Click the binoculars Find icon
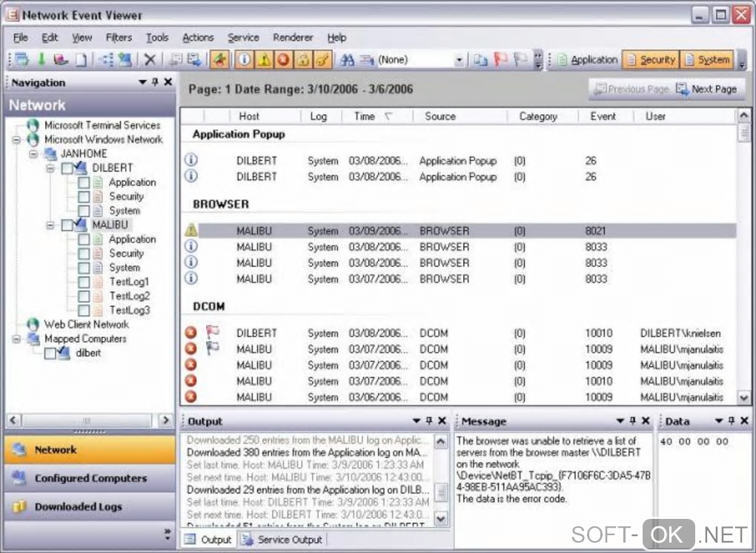Viewport: 756px width, 553px height. pyautogui.click(x=347, y=60)
